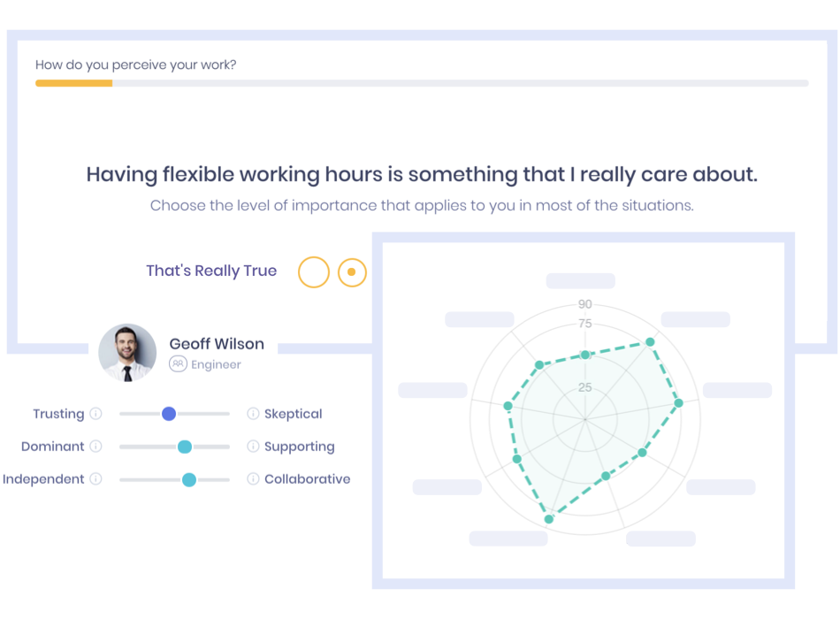Click the That's Really True label
This screenshot has height=619, width=840.
point(211,271)
